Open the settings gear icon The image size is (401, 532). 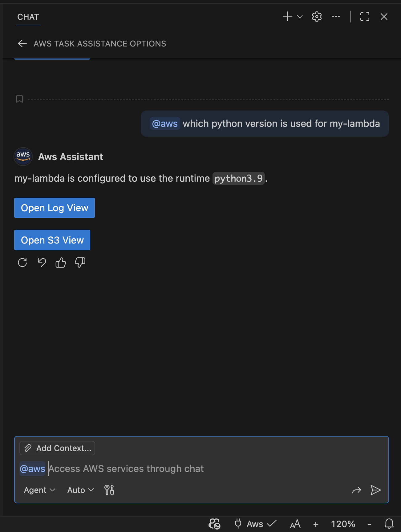click(x=317, y=17)
